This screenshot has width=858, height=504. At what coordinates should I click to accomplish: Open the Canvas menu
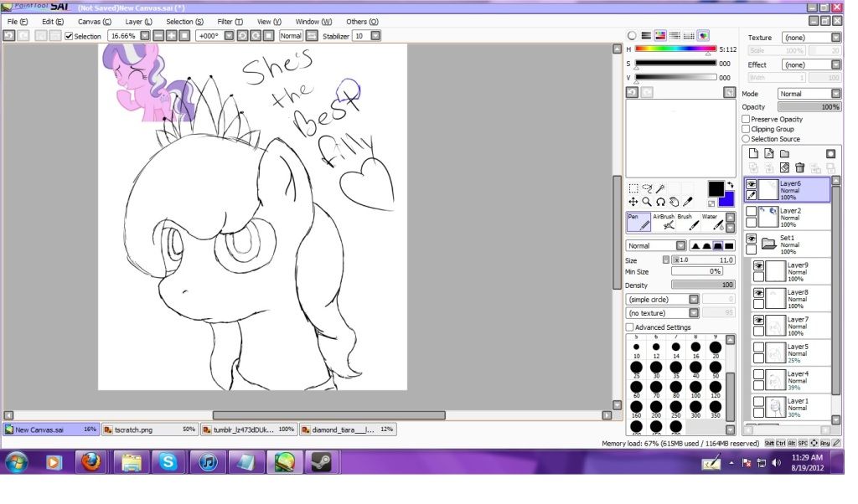point(94,21)
